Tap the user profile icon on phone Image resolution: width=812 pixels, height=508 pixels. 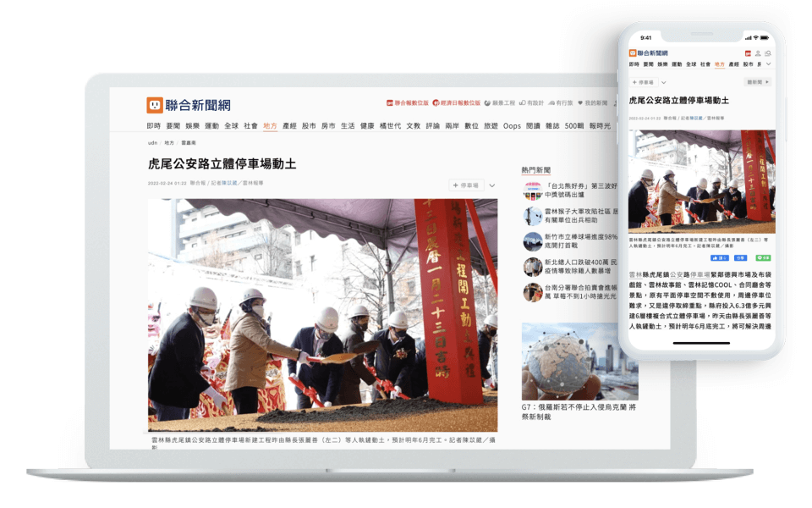[758, 53]
